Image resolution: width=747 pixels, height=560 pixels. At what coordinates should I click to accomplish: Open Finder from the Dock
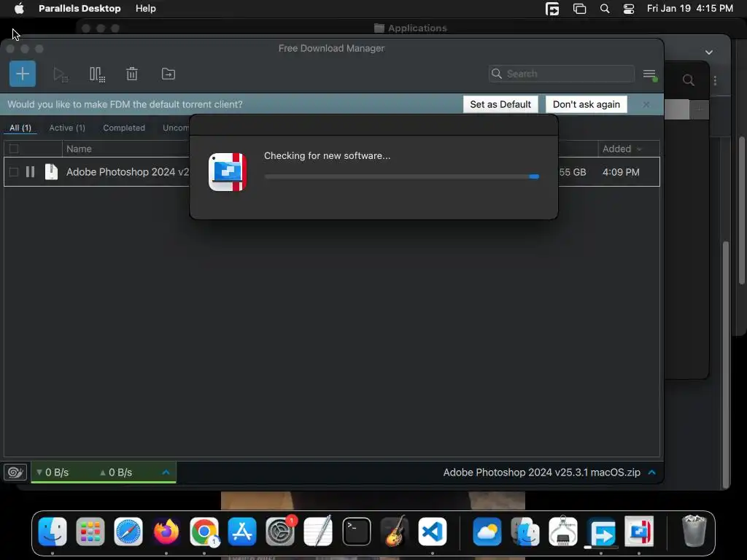(53, 532)
